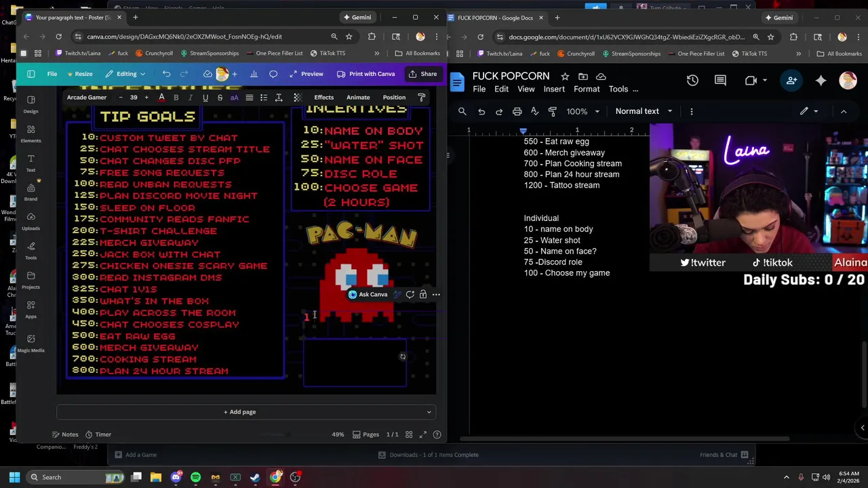Toggle bold on Canva text
The image size is (868, 488).
[x=176, y=98]
